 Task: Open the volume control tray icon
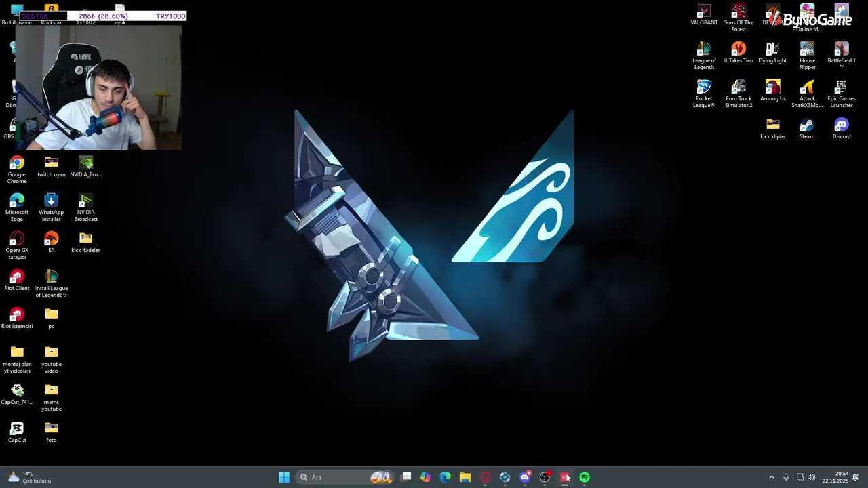click(x=812, y=477)
